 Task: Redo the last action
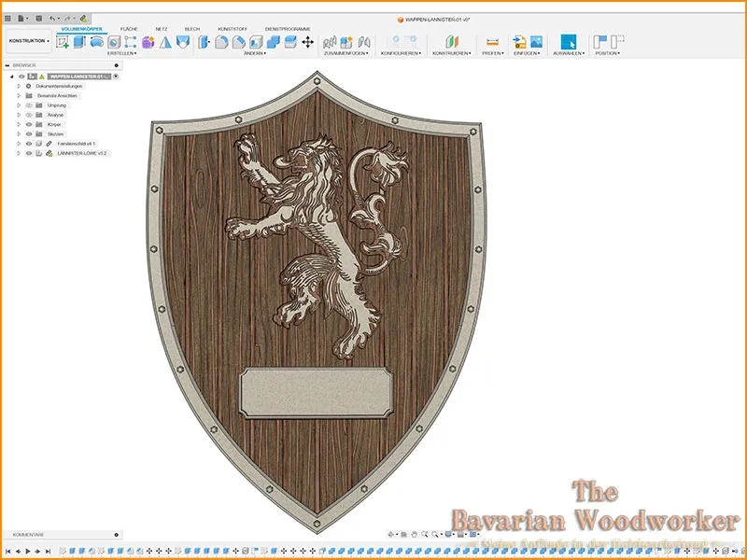68,19
